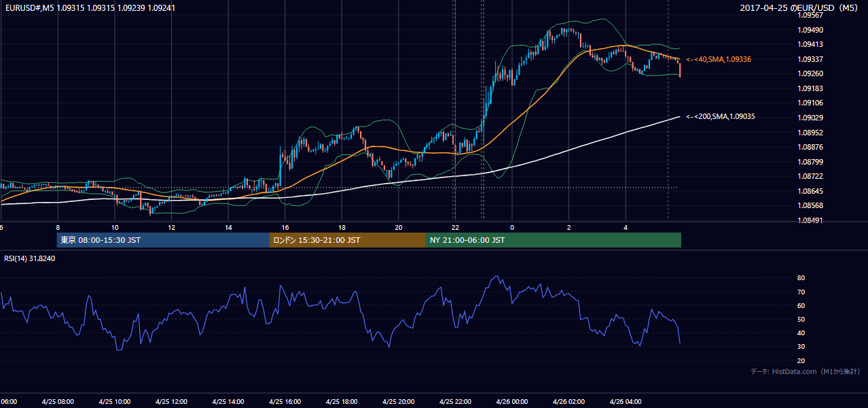Click RSI scale value 30

[x=801, y=347]
